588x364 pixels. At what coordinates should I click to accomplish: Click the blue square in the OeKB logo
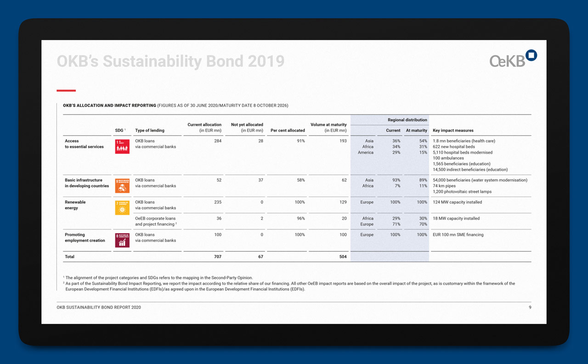(531, 56)
